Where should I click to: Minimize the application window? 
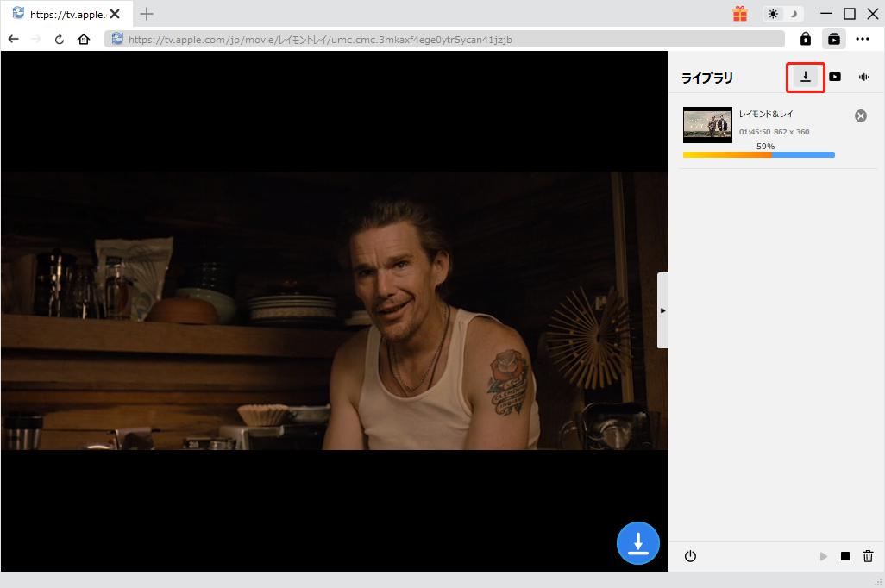(x=826, y=14)
